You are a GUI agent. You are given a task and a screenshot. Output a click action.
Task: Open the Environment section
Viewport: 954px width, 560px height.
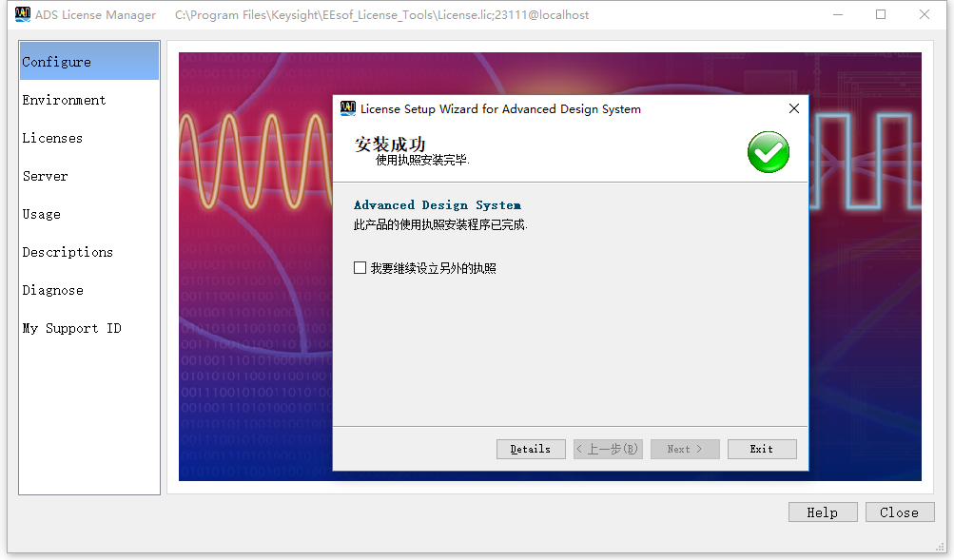coord(89,100)
